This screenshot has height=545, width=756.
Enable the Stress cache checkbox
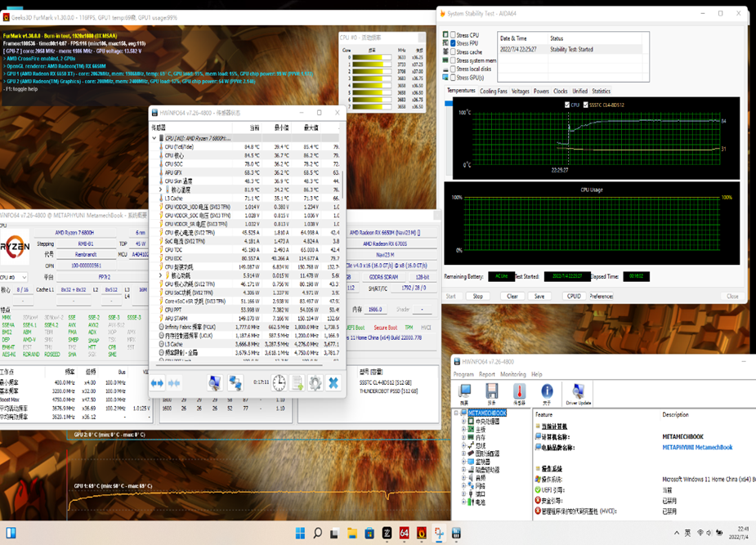(453, 51)
